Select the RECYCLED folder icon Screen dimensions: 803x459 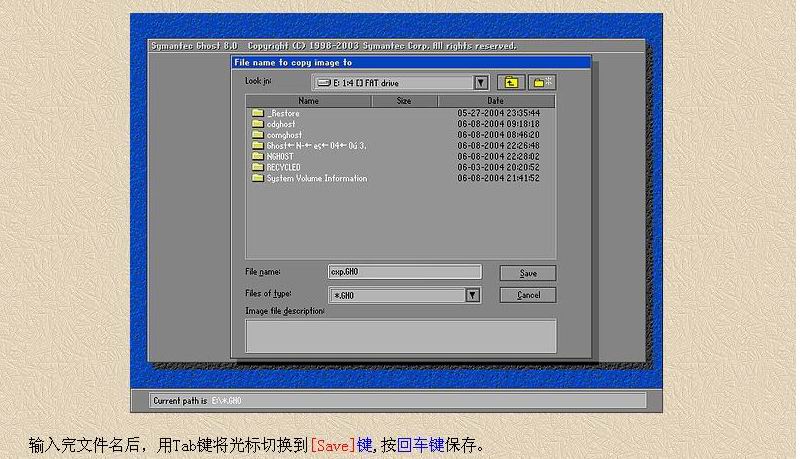[x=258, y=167]
